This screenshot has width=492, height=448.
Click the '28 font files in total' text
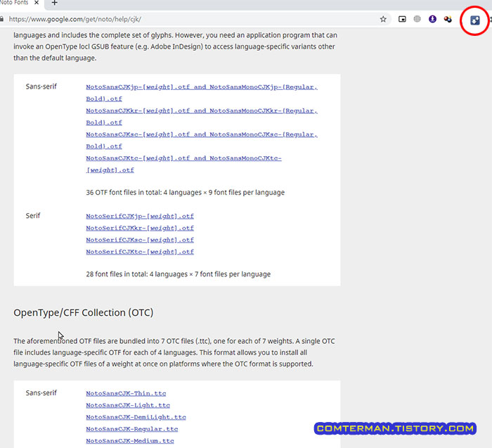tap(179, 274)
